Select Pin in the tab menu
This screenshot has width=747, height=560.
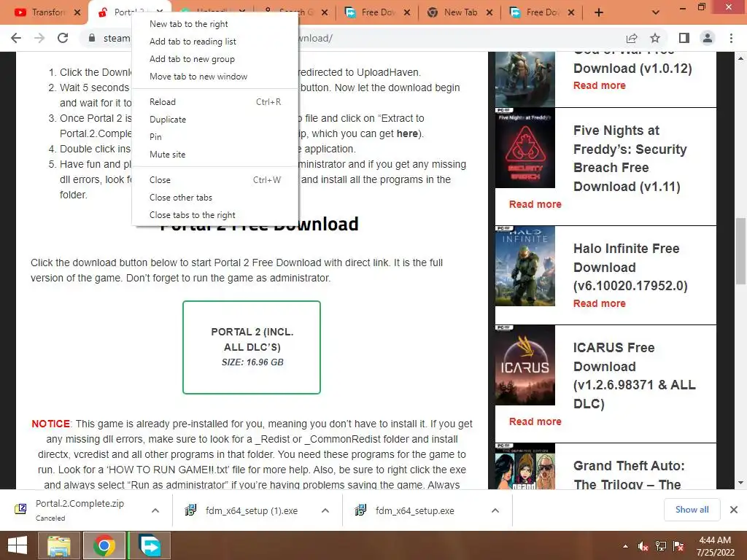[x=215, y=137]
